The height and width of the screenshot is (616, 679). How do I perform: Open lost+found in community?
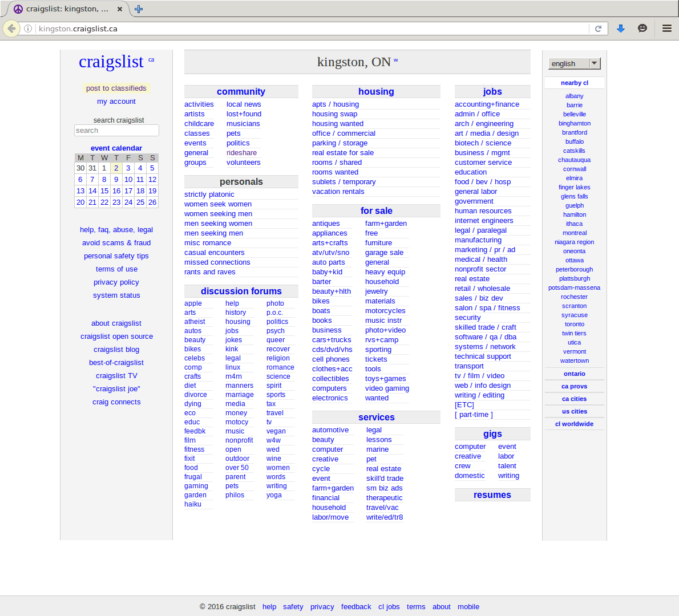[244, 114]
